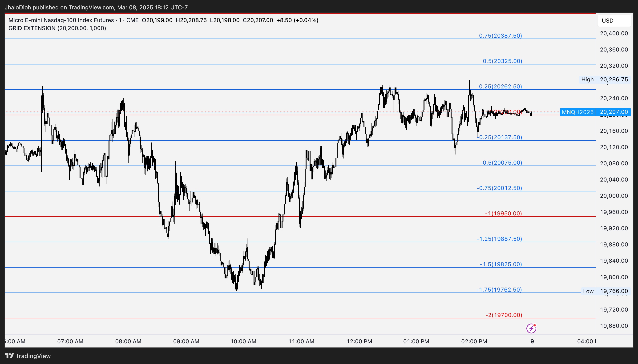Click the 19,800.00 price axis label
Screen dimensions: 638x364
(x=614, y=277)
